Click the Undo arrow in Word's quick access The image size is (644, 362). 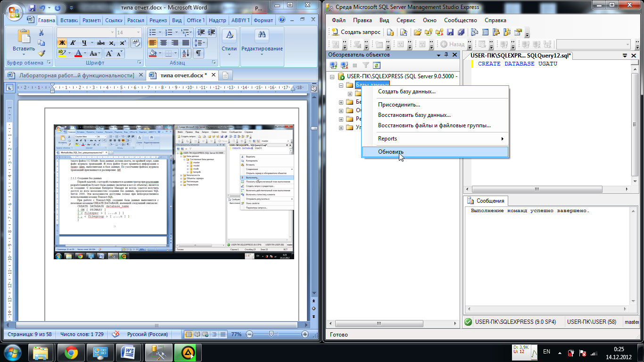pyautogui.click(x=42, y=8)
